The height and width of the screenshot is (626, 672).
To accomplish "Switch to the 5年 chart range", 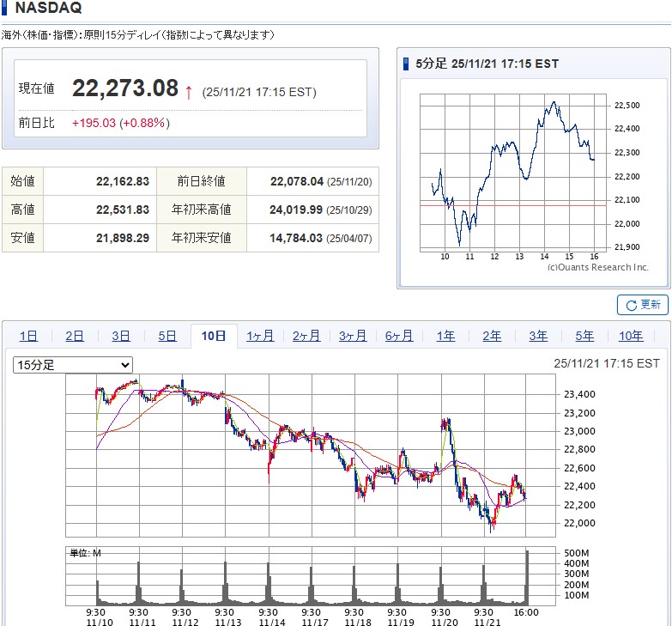I will pyautogui.click(x=584, y=337).
